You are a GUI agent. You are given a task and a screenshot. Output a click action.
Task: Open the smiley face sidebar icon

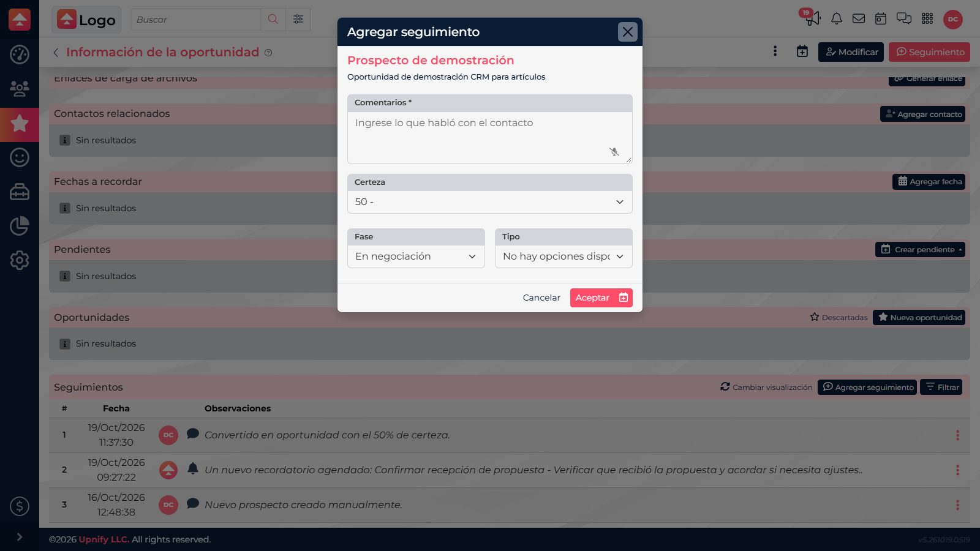click(x=20, y=157)
